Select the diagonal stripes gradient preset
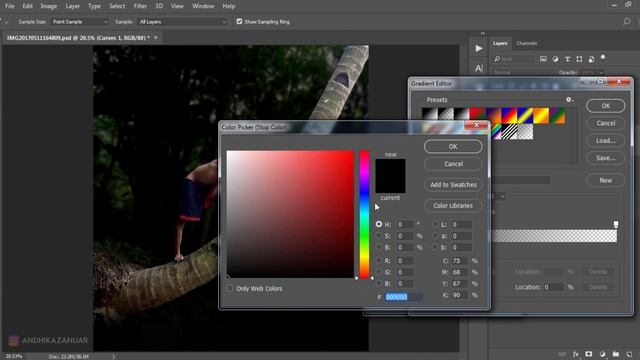Screen dimensions: 640x360 click(x=509, y=132)
